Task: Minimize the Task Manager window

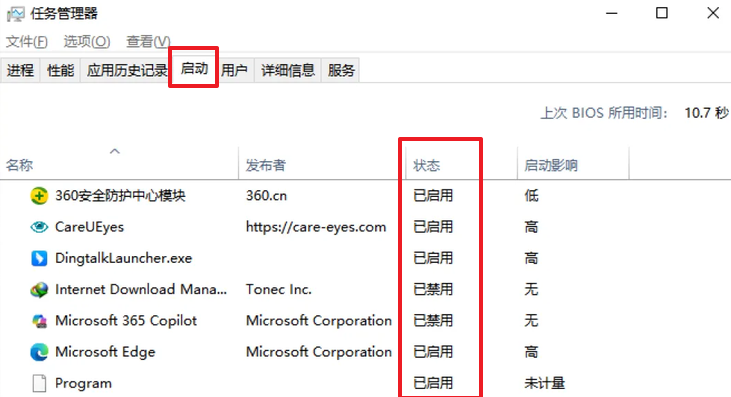Action: coord(612,13)
